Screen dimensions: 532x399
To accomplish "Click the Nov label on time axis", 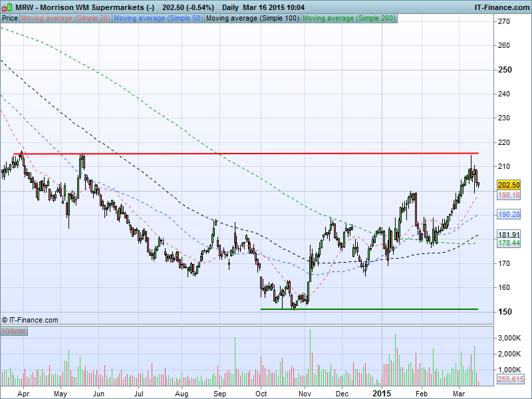I will pos(305,394).
